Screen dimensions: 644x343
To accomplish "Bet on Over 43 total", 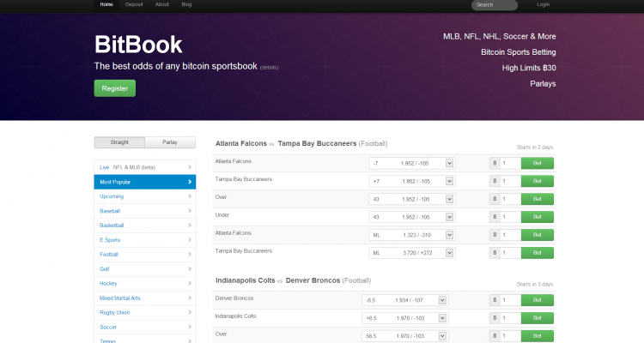I will point(538,199).
